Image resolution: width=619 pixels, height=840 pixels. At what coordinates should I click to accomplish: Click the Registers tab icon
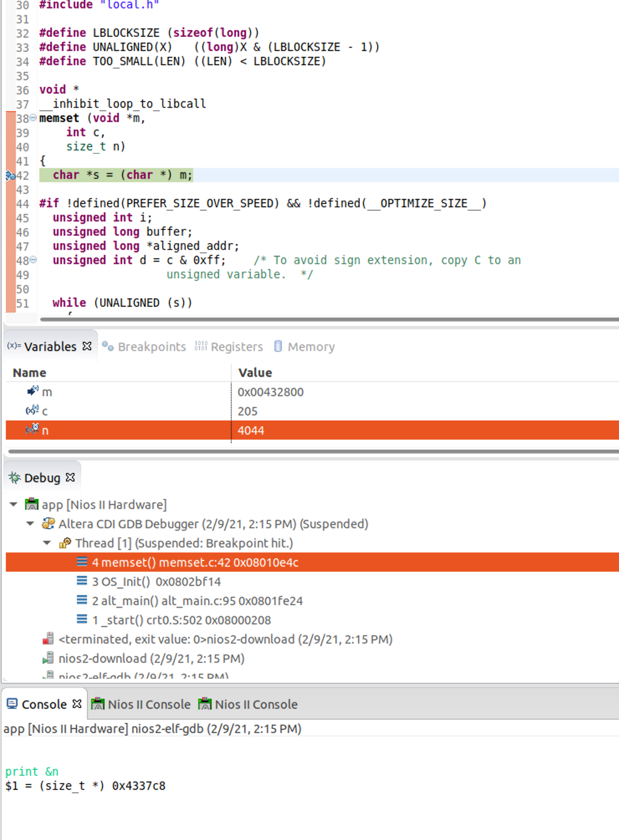[x=201, y=346]
